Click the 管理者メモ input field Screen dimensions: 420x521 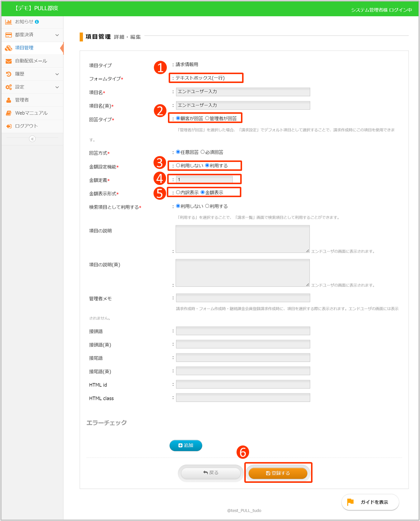click(x=243, y=298)
